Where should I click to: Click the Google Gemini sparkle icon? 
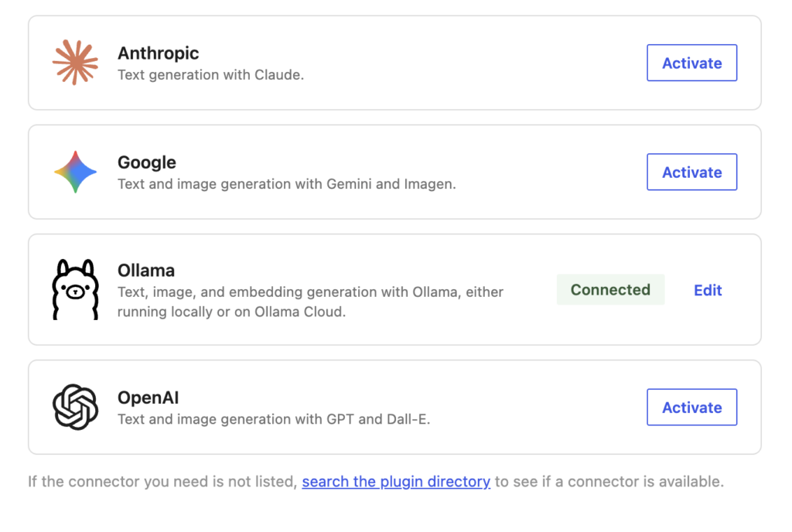(x=75, y=172)
